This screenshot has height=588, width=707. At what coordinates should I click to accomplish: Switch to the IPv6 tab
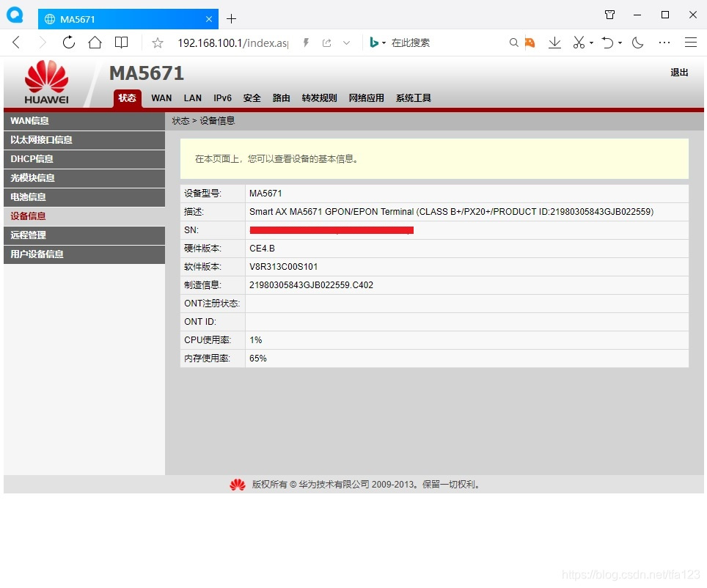point(222,98)
